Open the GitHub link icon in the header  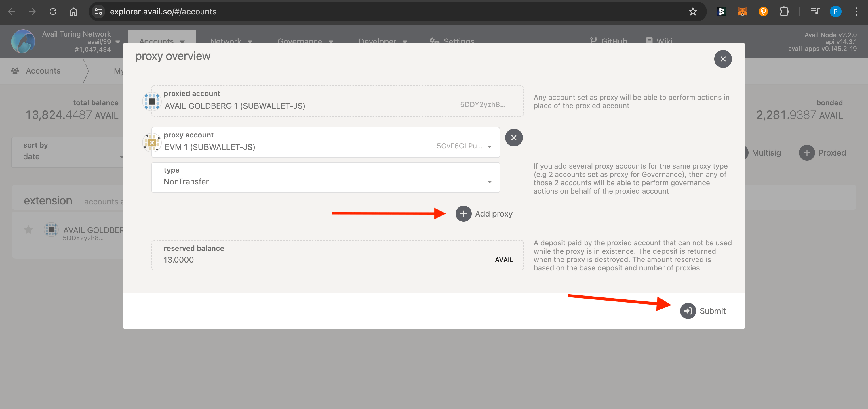[x=593, y=41]
